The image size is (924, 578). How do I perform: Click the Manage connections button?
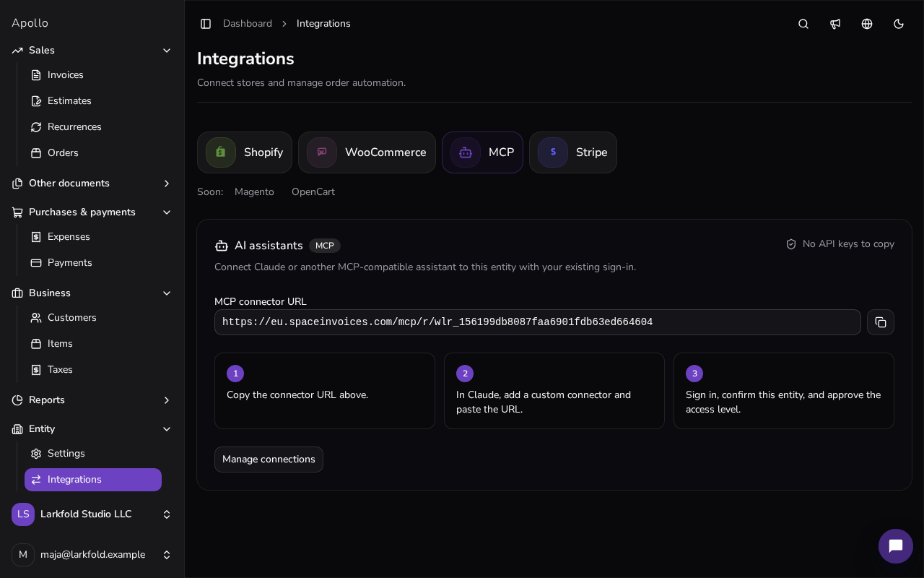269,460
